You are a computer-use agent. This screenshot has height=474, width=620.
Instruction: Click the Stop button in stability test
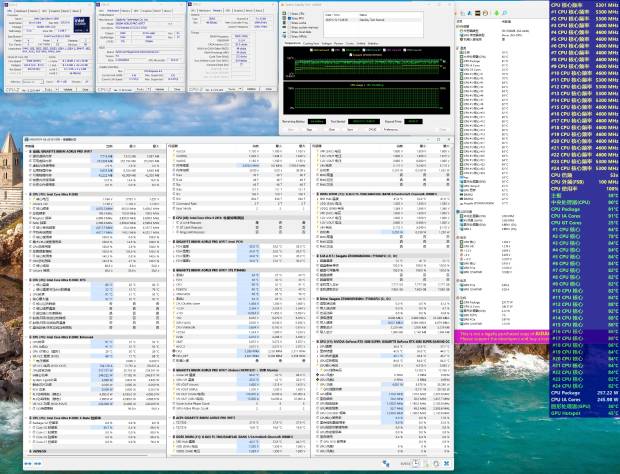[x=309, y=130]
